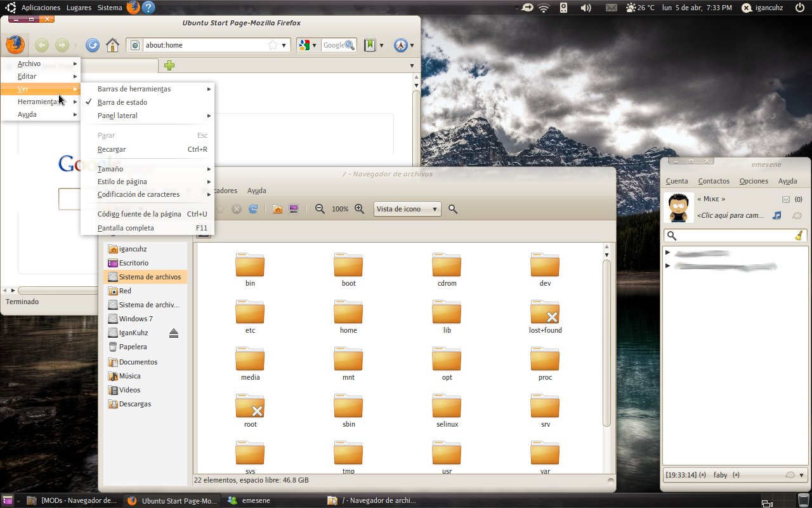Open the address bar history dropdown
This screenshot has width=812, height=508.
tap(284, 45)
